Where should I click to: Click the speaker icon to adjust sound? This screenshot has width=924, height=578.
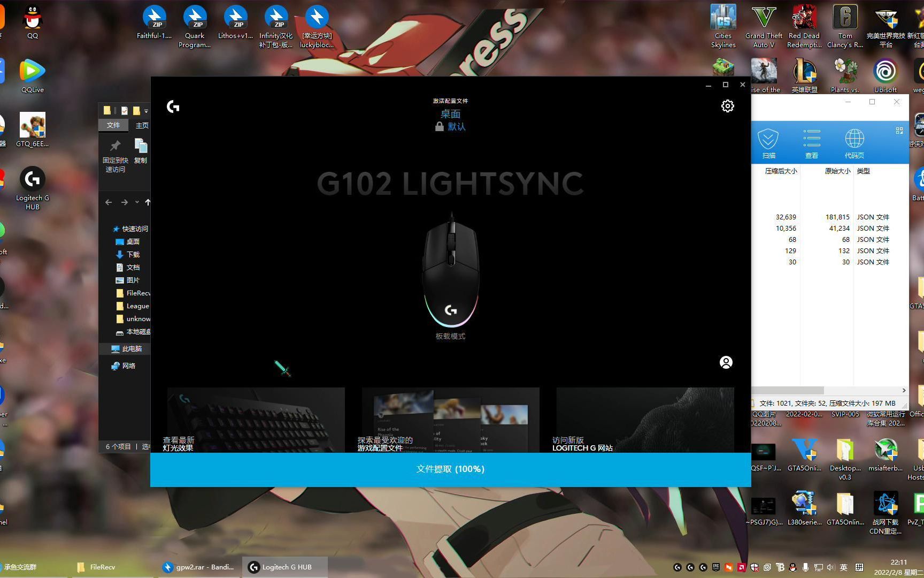coord(830,567)
